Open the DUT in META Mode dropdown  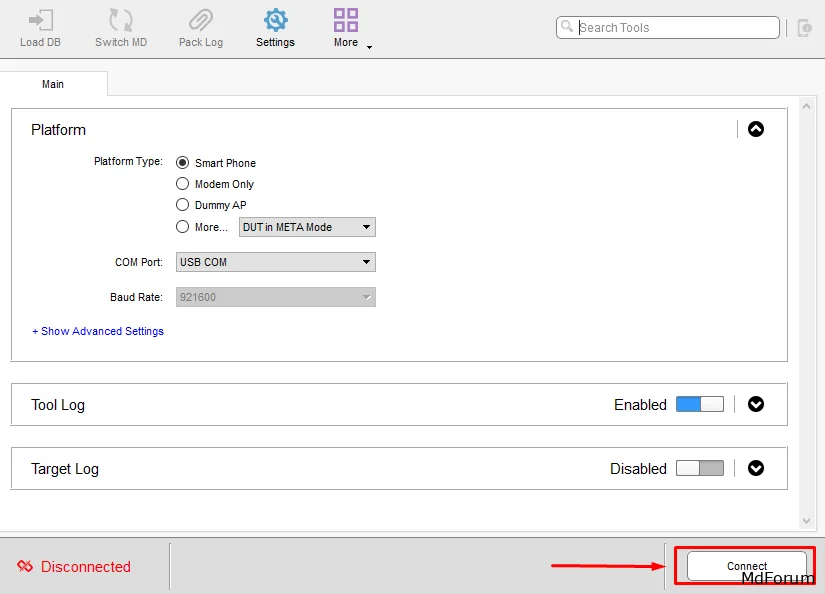coord(307,227)
